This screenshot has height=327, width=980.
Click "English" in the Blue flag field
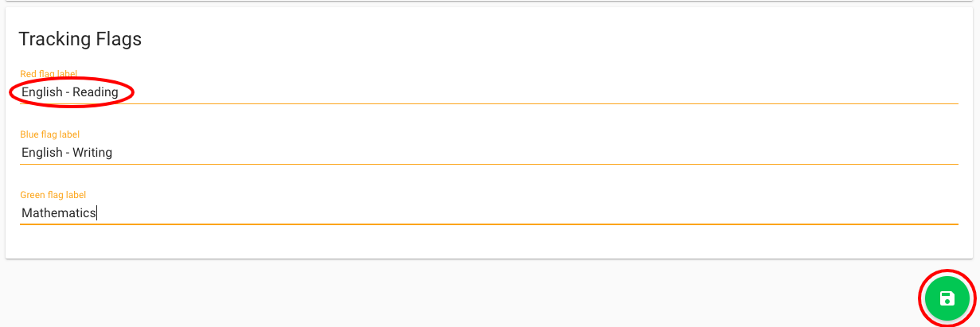tap(42, 153)
